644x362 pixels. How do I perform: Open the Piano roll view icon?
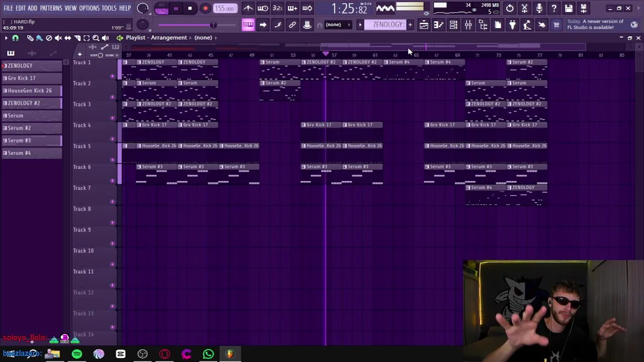[438, 25]
